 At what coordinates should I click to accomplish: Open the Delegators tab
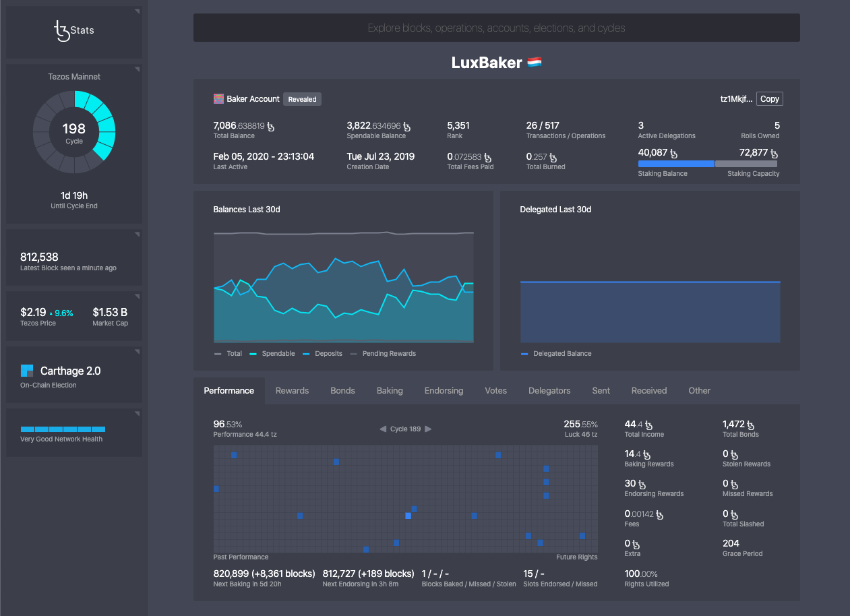click(550, 390)
